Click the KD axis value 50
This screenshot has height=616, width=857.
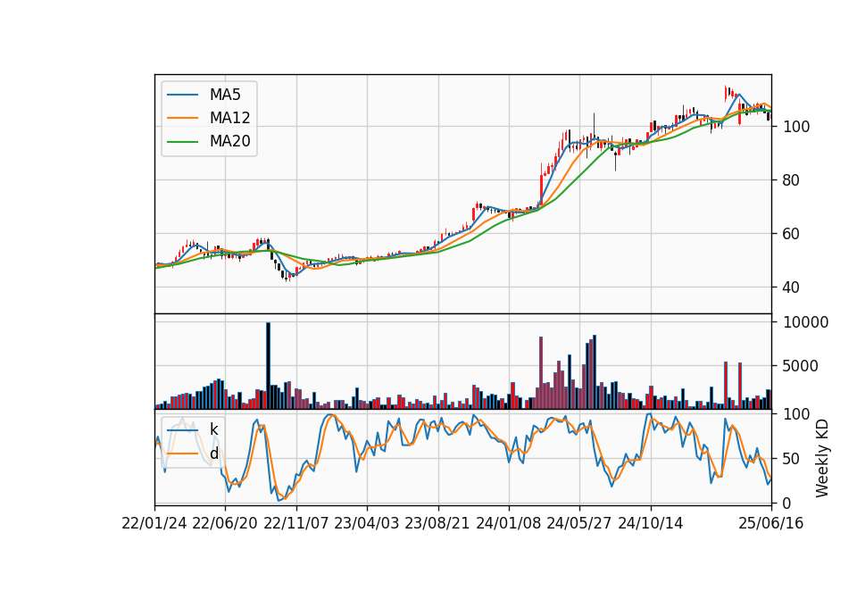click(x=792, y=459)
